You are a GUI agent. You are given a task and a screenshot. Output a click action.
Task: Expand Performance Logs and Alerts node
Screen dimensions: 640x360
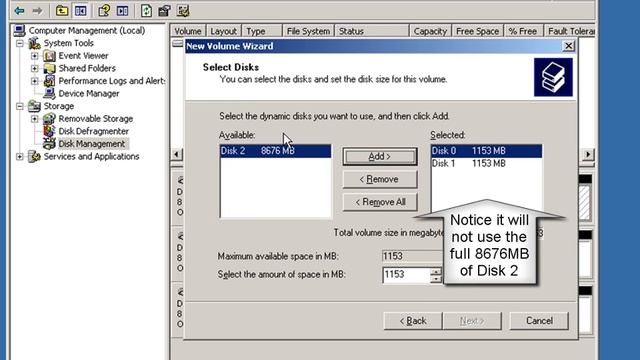35,81
